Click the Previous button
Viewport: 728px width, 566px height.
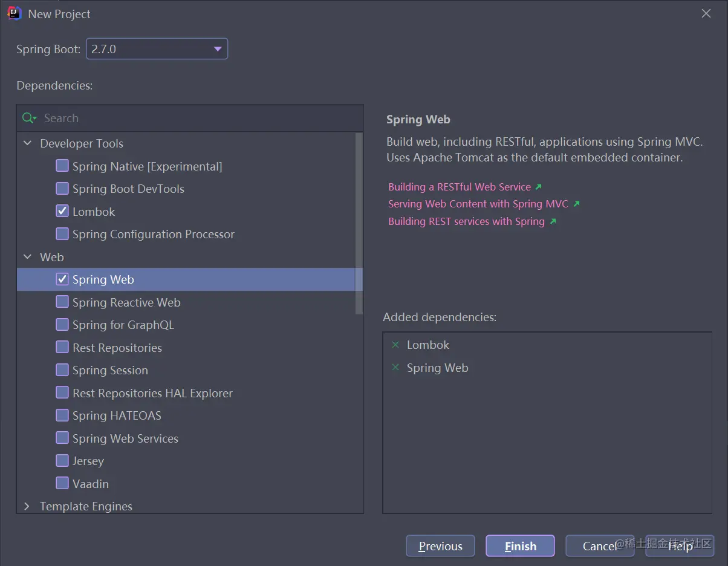[440, 546]
